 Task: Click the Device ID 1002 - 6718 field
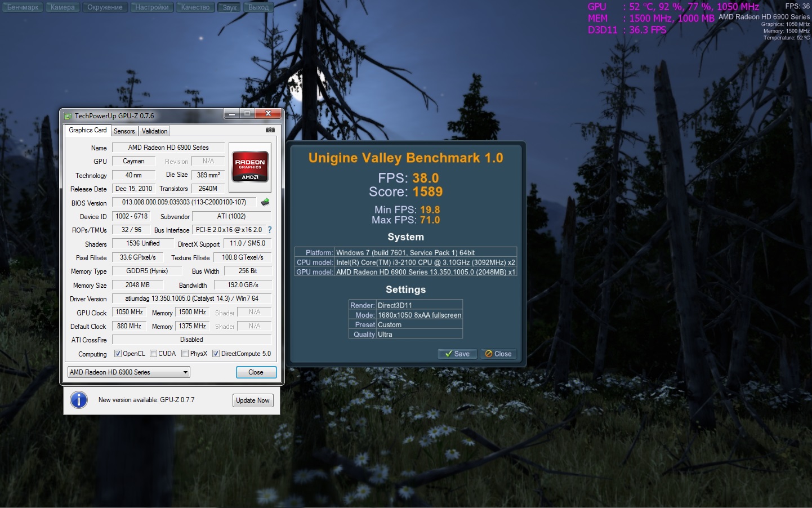(x=132, y=216)
